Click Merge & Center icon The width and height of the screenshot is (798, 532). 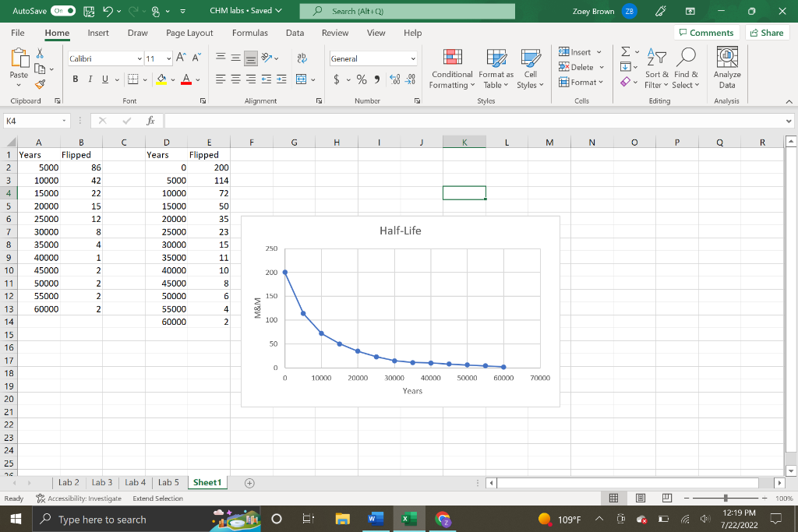pyautogui.click(x=302, y=79)
